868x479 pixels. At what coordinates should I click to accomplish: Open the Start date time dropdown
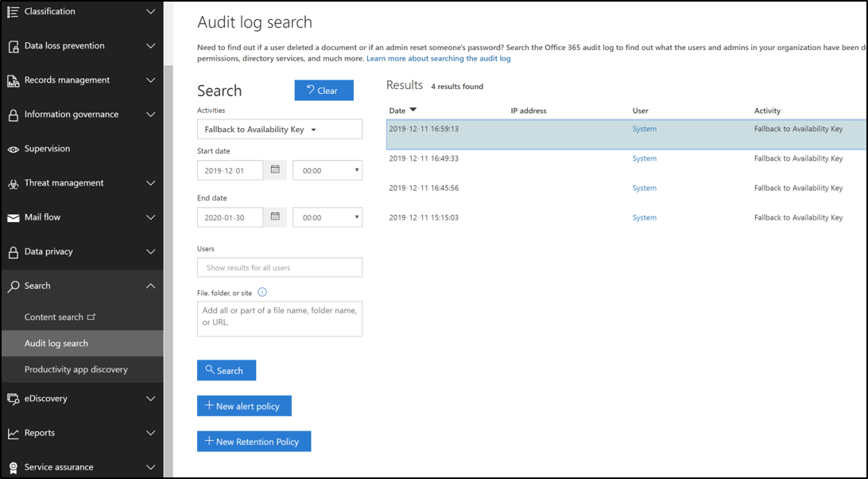[327, 170]
